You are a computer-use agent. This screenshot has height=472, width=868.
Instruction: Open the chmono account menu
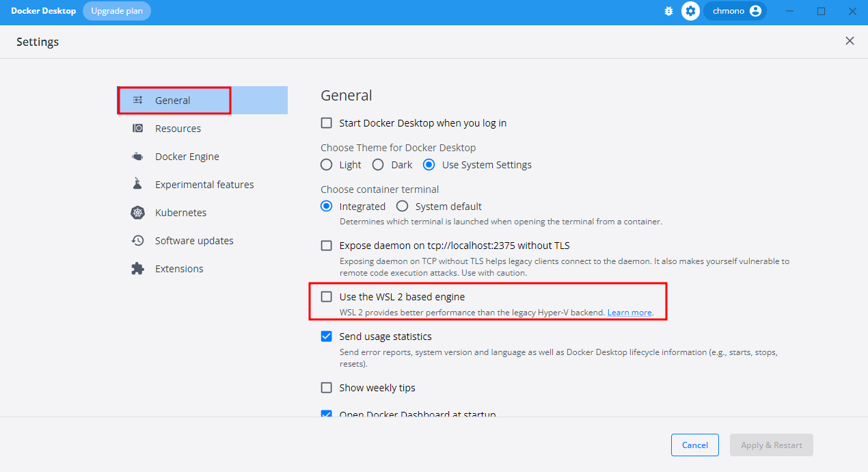[x=735, y=11]
